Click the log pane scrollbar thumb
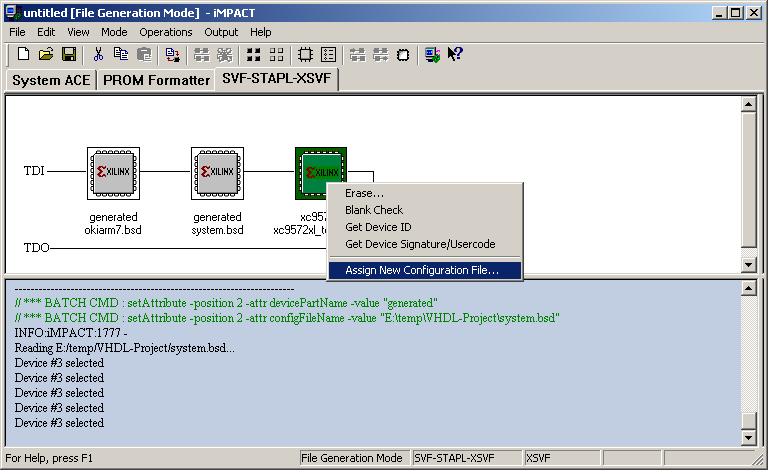Screen dimensions: 768x470 (x=748, y=421)
